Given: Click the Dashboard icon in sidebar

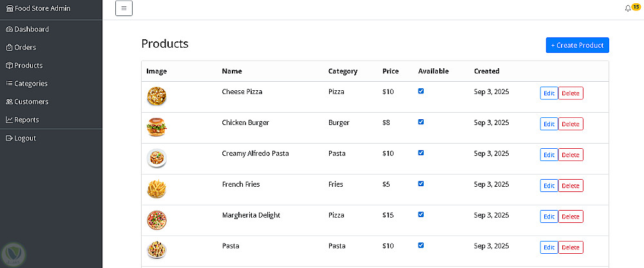Looking at the screenshot, I should 9,29.
